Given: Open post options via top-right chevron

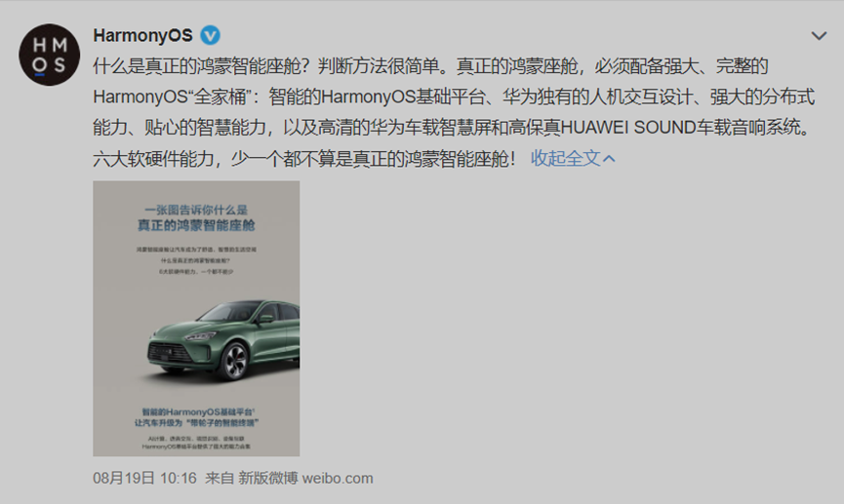Looking at the screenshot, I should pyautogui.click(x=819, y=36).
